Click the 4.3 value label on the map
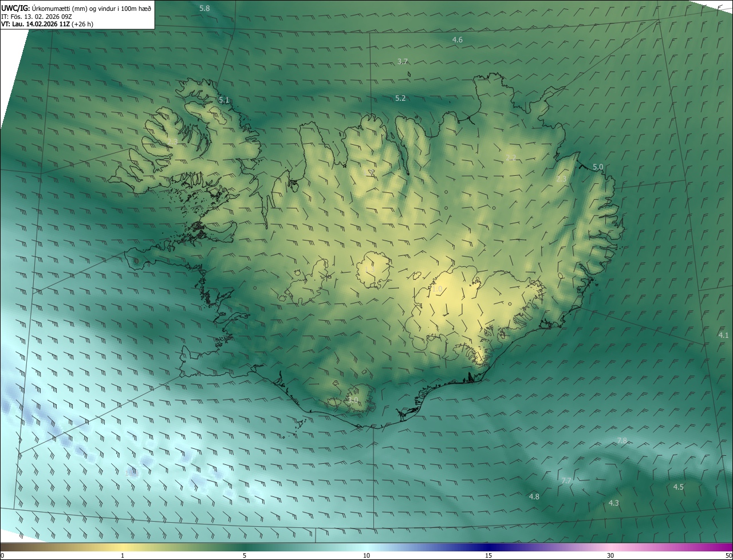 [x=614, y=503]
